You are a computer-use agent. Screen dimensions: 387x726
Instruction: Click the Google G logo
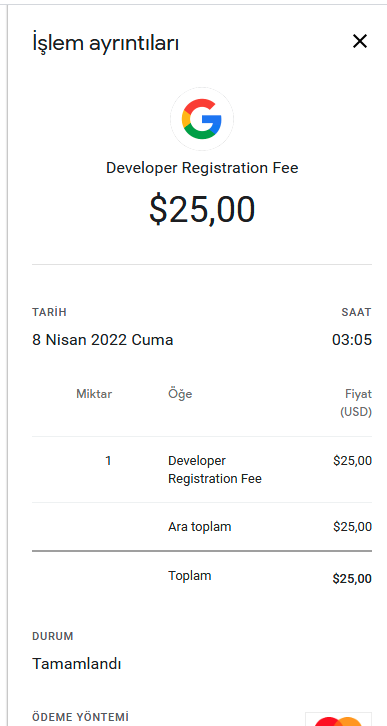[x=202, y=119]
